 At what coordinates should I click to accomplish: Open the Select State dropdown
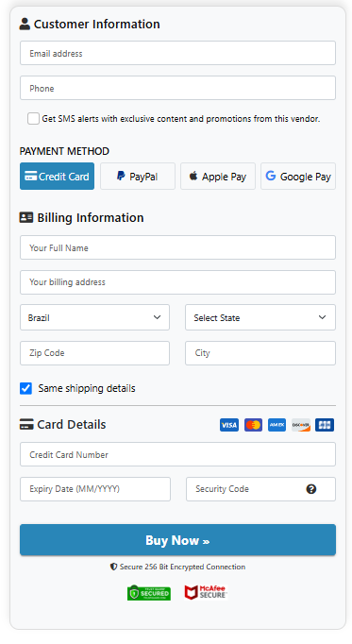click(x=260, y=317)
